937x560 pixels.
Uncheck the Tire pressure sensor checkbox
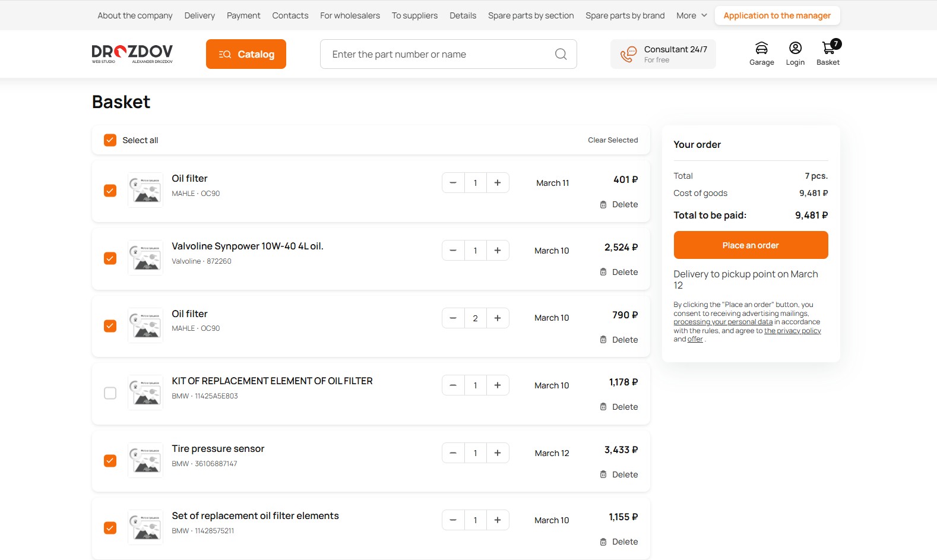click(x=110, y=461)
